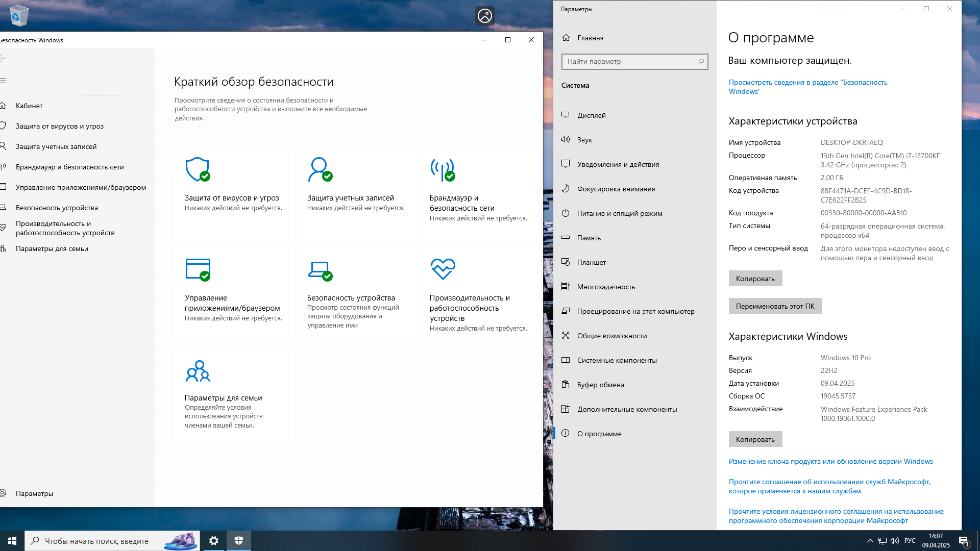This screenshot has width=980, height=551.
Task: Click Переименовать этот ПК button
Action: [x=775, y=306]
